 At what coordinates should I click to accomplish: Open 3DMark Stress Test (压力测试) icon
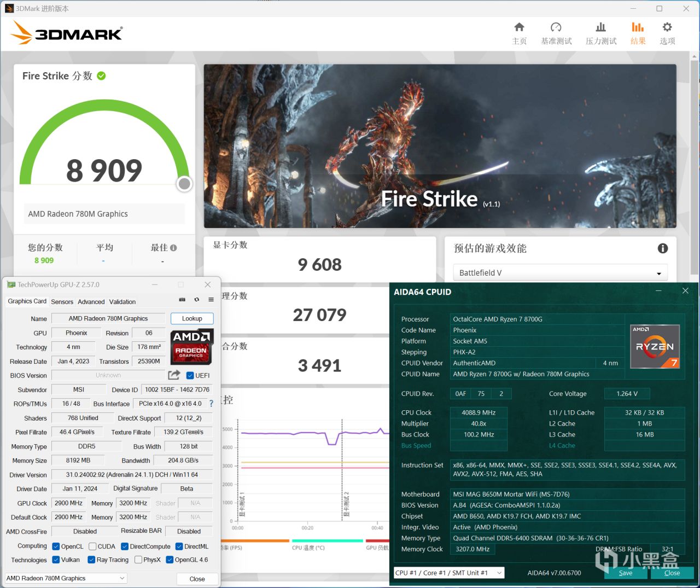(600, 27)
